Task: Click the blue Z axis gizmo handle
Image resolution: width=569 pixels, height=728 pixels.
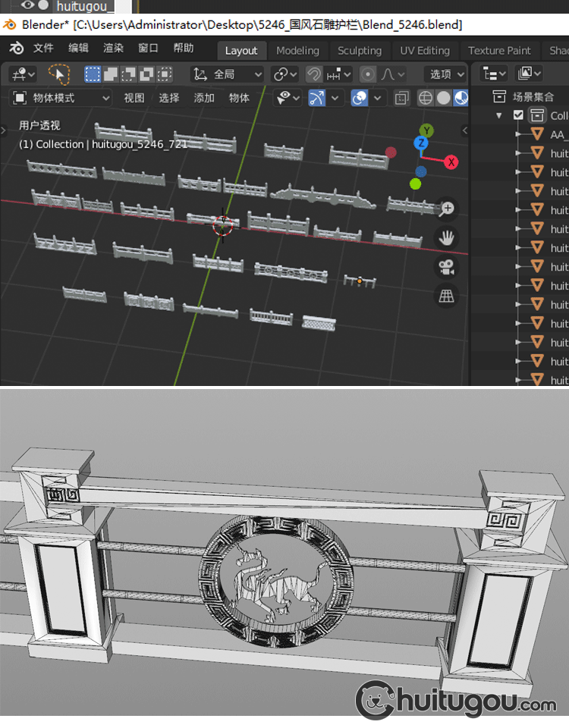Action: pos(421,143)
